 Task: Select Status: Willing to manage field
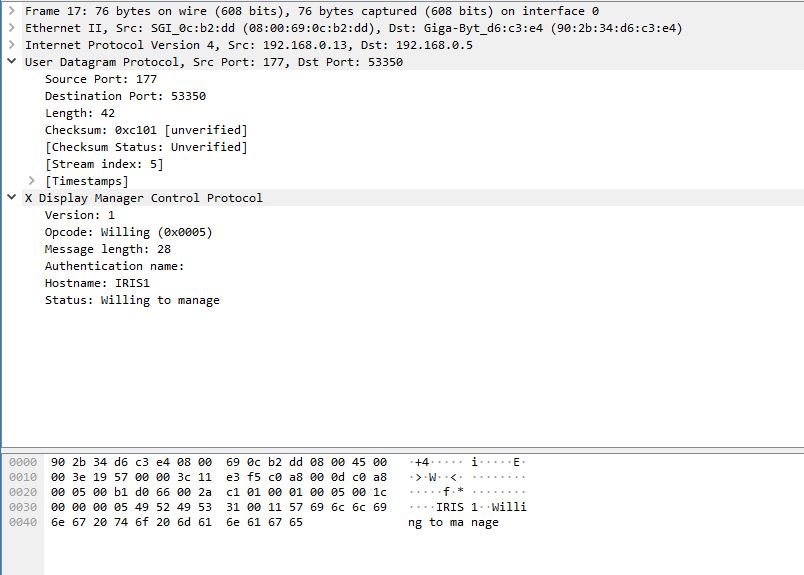click(132, 300)
